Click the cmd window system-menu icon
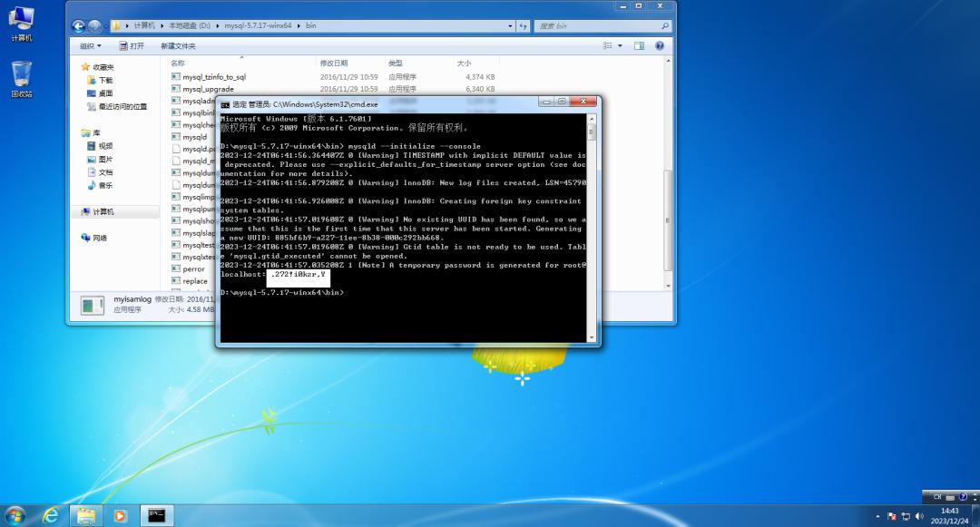Image resolution: width=980 pixels, height=527 pixels. click(225, 105)
